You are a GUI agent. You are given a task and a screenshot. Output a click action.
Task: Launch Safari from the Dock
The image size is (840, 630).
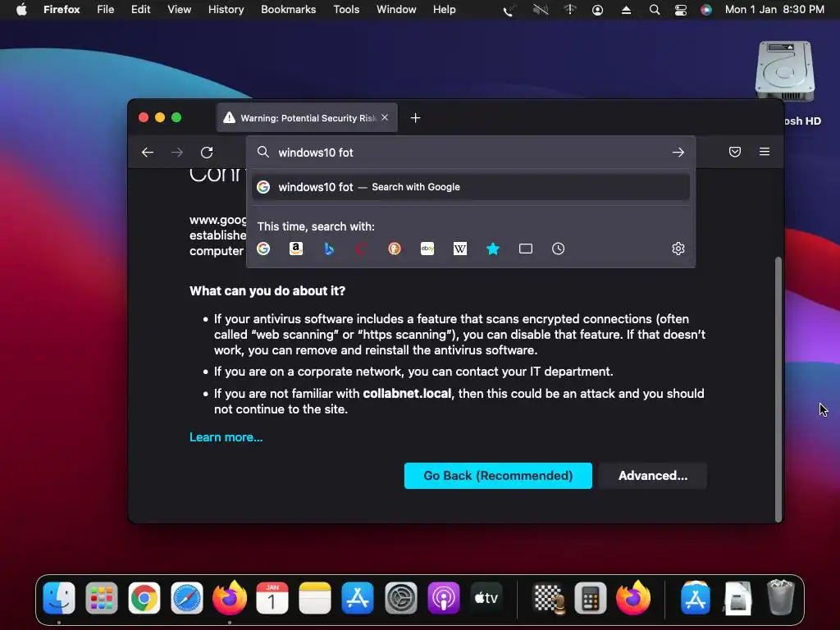pyautogui.click(x=187, y=598)
